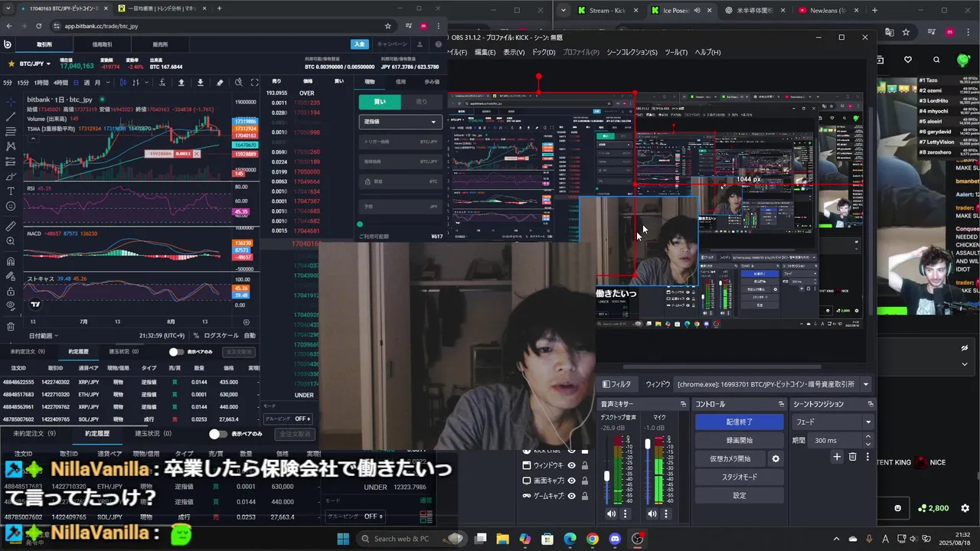Switch to the 販売所 tab
This screenshot has width=980, height=551.
click(160, 44)
